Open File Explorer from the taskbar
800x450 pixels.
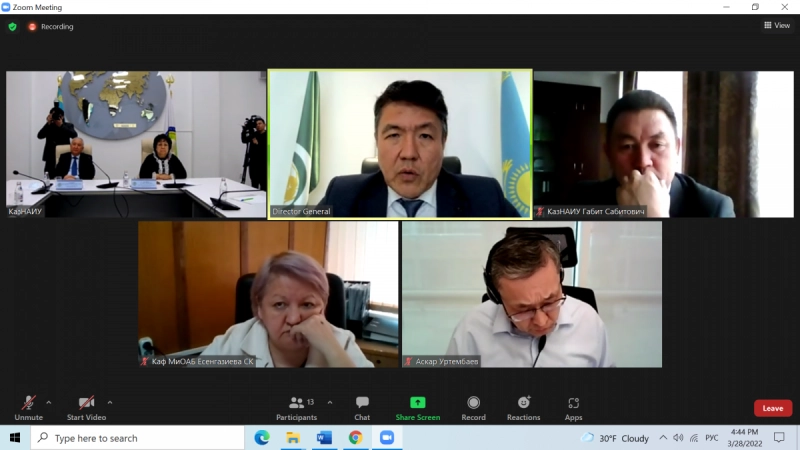pyautogui.click(x=293, y=438)
